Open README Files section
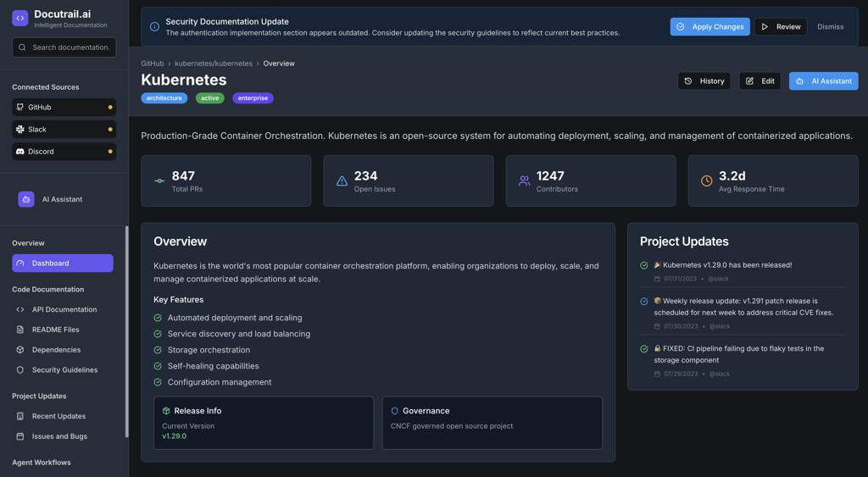 click(63, 330)
